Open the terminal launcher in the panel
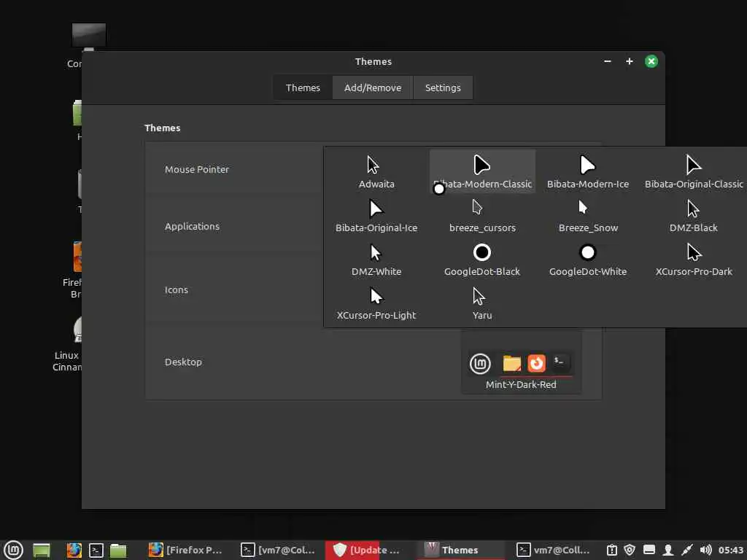The width and height of the screenshot is (747, 560). click(x=96, y=551)
